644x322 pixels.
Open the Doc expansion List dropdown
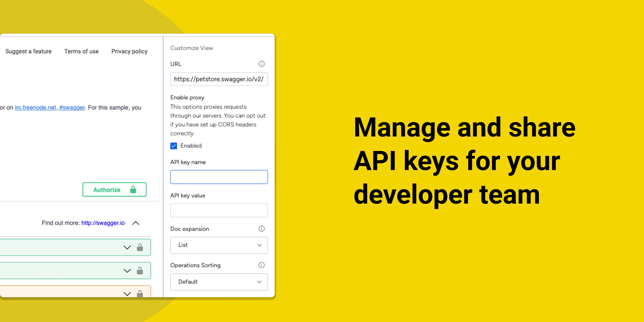pos(219,245)
